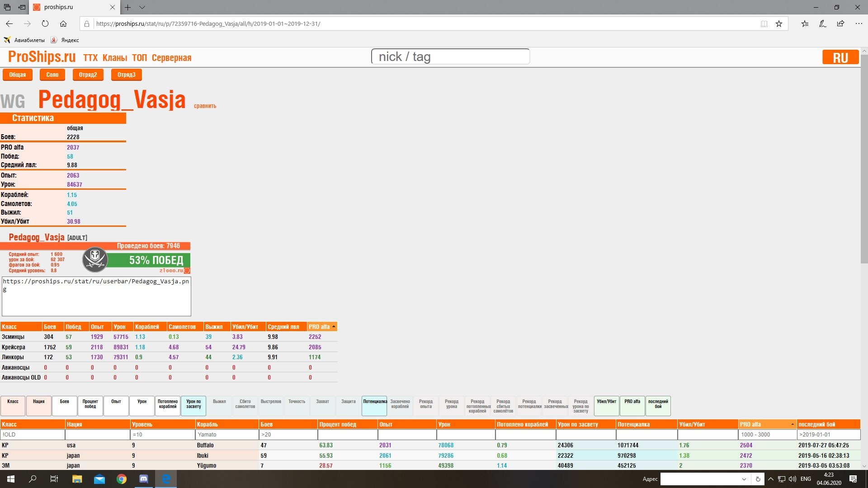Open the favorites hub icon
The height and width of the screenshot is (488, 868).
tap(805, 23)
